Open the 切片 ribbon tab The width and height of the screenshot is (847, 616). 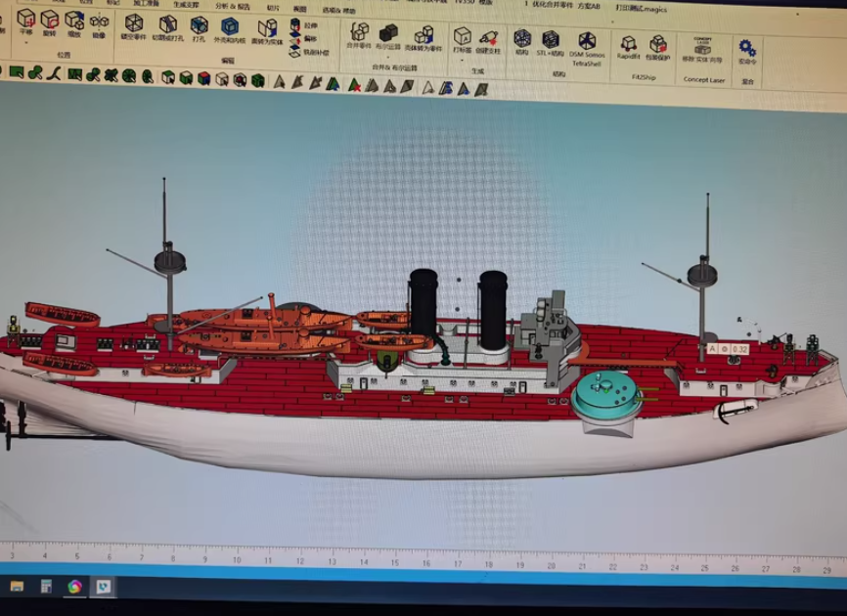(273, 8)
